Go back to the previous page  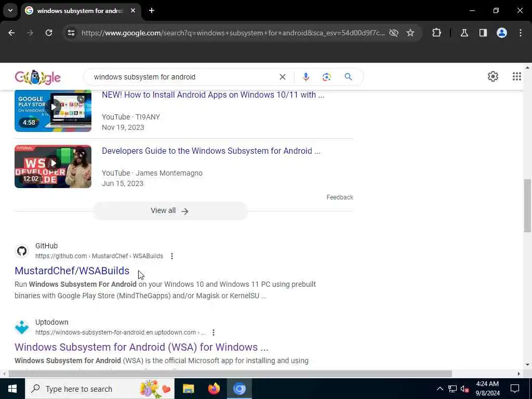[11, 33]
